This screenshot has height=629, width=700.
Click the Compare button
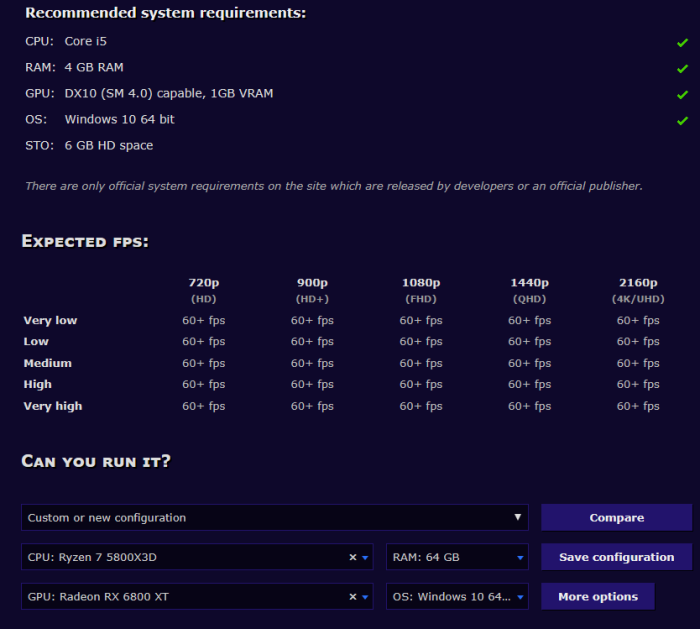pos(617,517)
